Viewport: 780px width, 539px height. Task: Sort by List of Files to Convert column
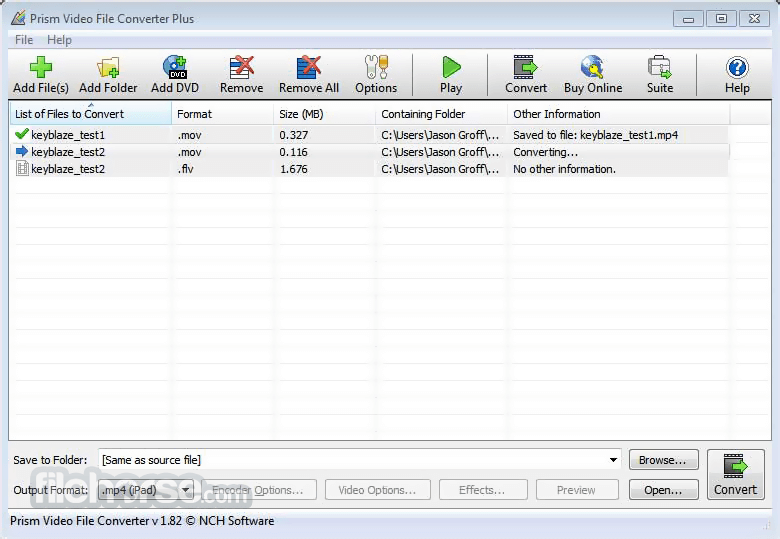click(91, 114)
